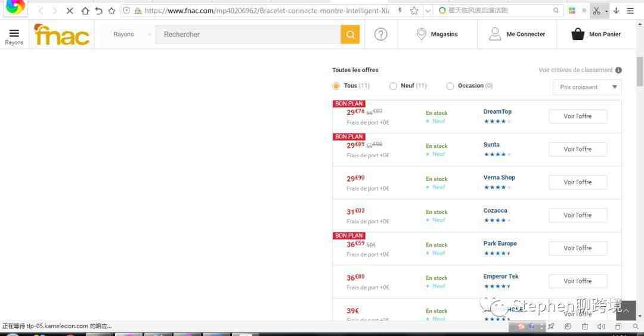
Task: Open the browser extensions grid icon
Action: coord(572,11)
